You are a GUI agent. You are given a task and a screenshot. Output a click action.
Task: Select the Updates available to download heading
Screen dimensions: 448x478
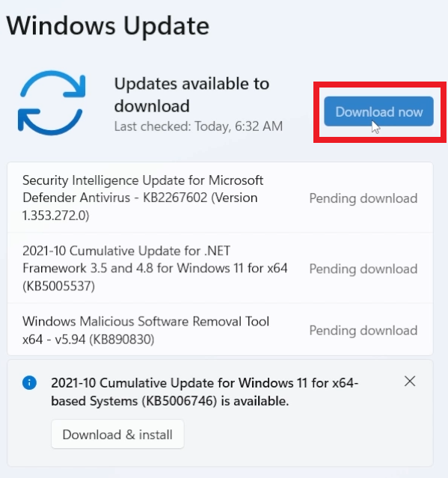click(191, 94)
